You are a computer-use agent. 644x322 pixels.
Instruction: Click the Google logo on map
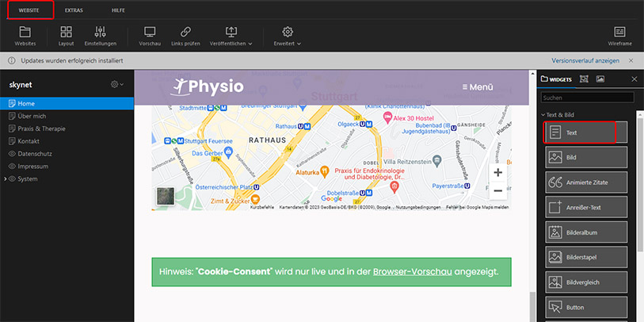pos(331,198)
